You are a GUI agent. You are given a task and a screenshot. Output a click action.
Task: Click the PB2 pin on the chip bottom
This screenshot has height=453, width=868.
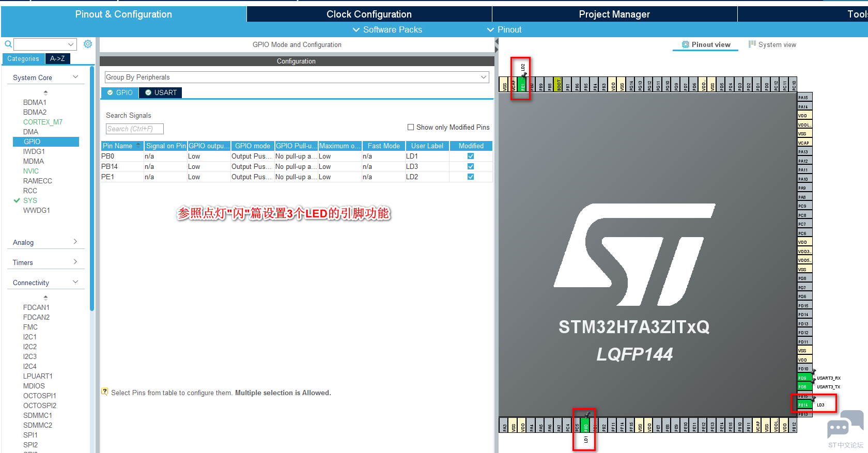604,425
